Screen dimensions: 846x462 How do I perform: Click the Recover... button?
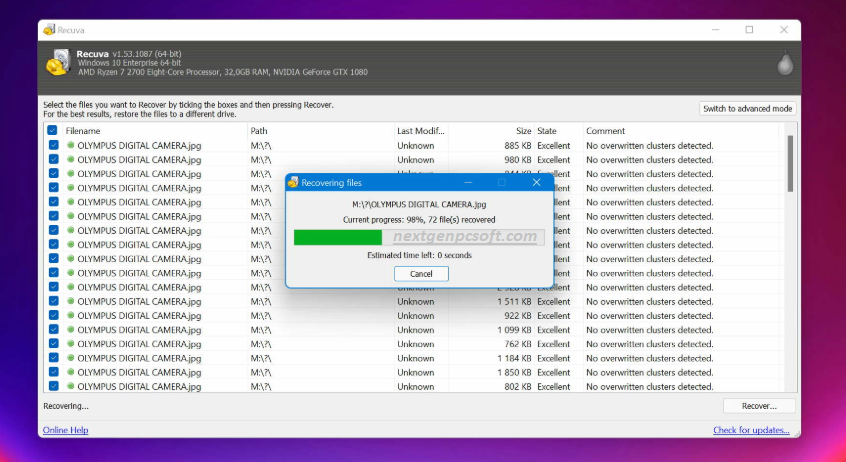[759, 406]
